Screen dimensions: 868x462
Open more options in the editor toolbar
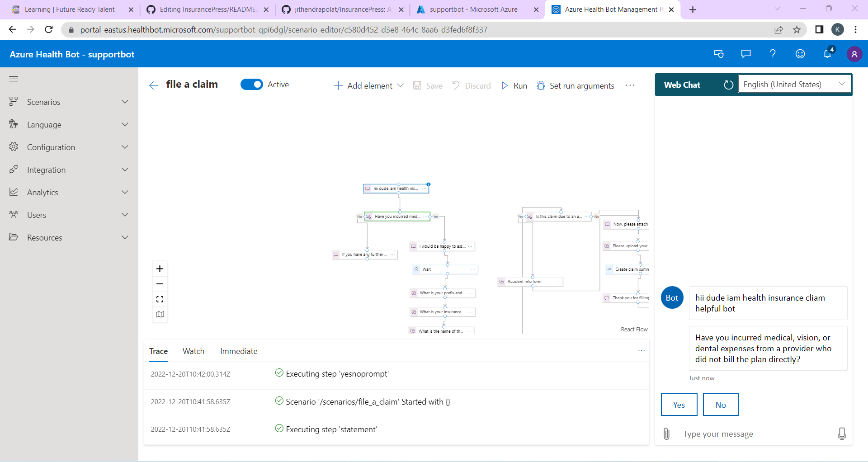630,85
